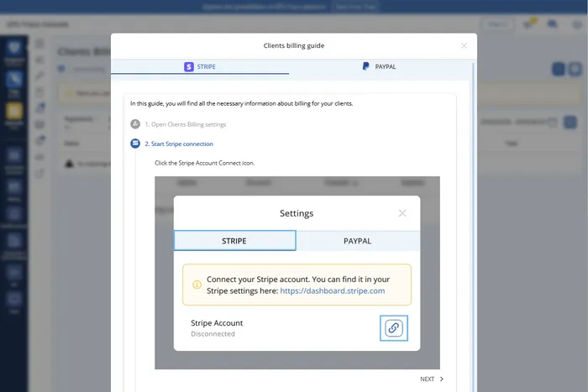588x392 pixels.
Task: Click 'Stripe Account' label in guide image
Action: click(x=217, y=323)
